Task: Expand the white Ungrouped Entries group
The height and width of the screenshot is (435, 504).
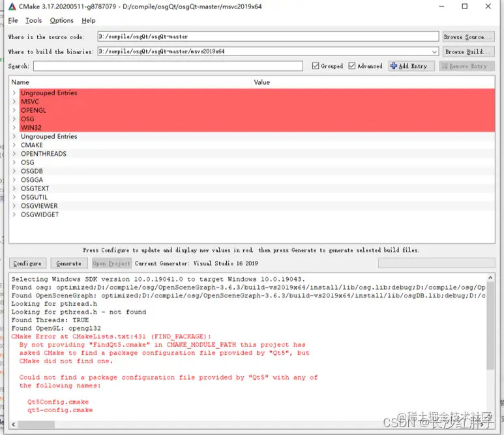Action: [x=14, y=136]
